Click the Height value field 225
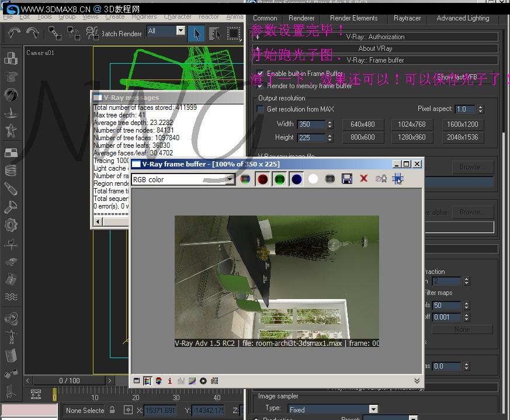The image size is (510, 420). [311, 138]
